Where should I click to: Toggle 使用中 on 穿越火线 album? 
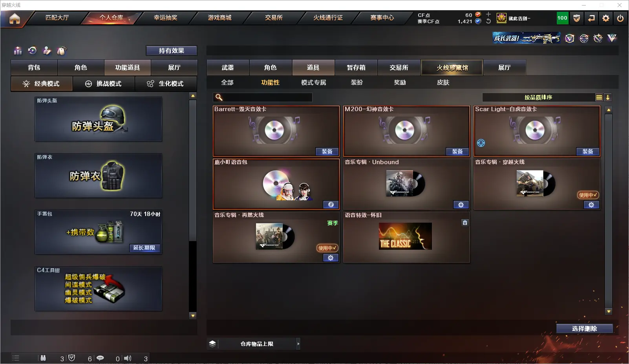pos(588,195)
